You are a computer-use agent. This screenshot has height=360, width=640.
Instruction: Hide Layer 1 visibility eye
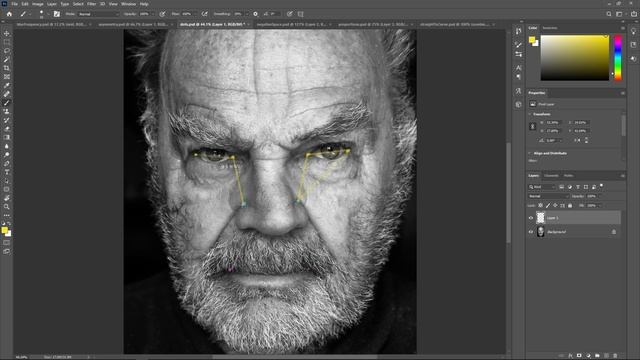click(531, 218)
